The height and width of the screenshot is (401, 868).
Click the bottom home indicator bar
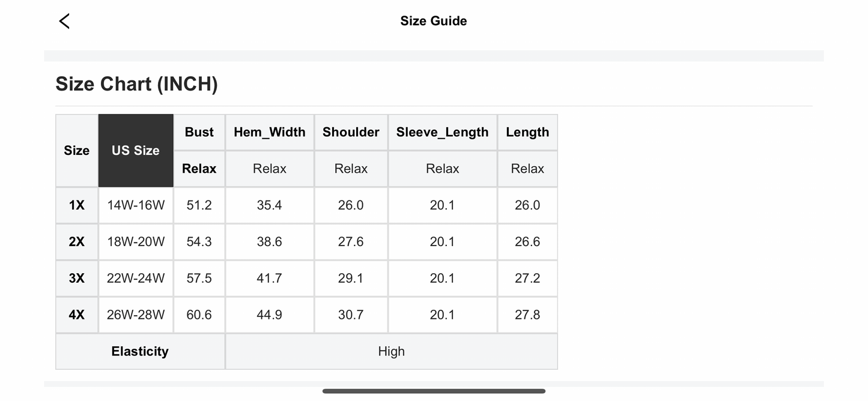tap(434, 391)
